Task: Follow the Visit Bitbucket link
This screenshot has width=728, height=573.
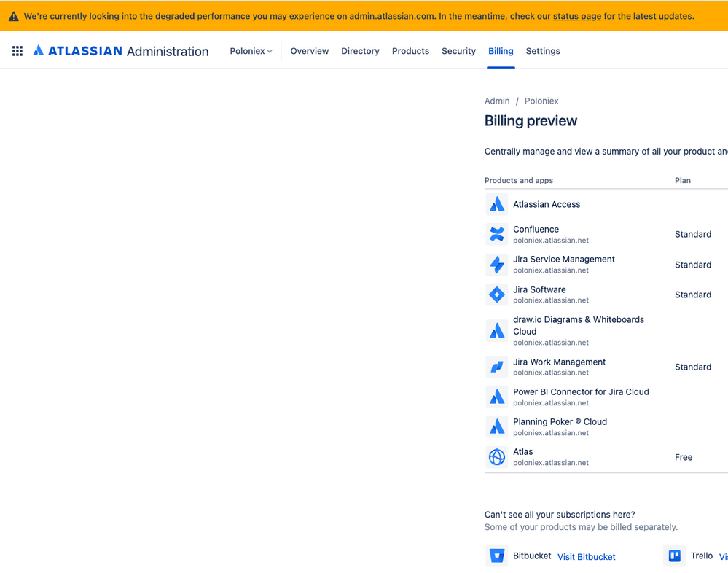Action: [587, 557]
